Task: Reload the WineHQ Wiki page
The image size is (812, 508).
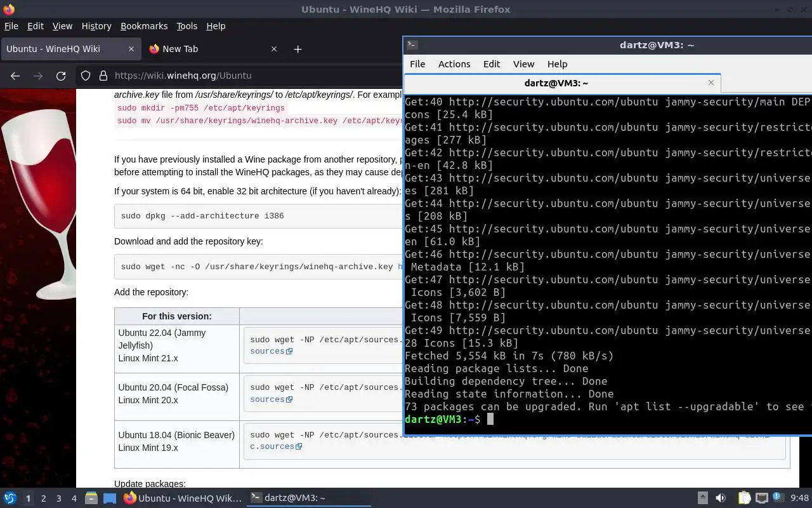Action: [x=61, y=76]
